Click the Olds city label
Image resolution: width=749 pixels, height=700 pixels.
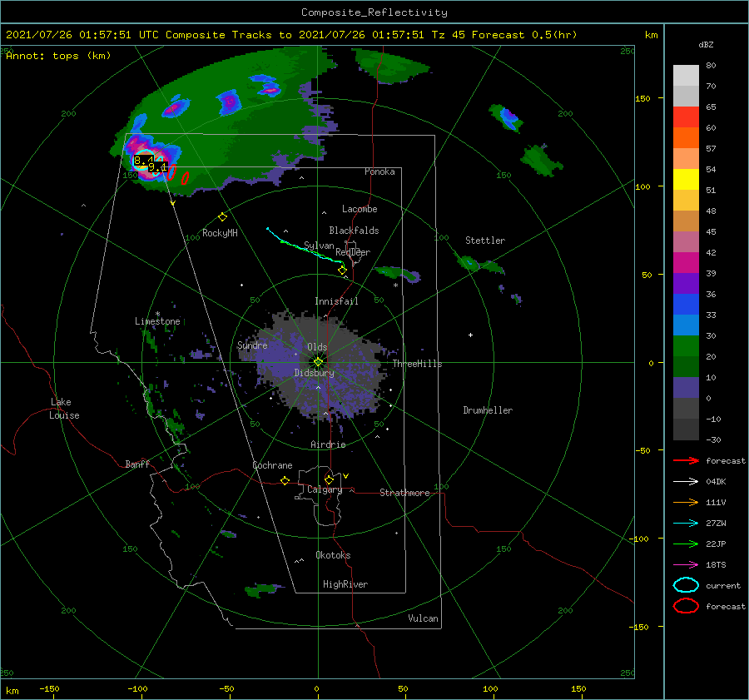(x=317, y=347)
